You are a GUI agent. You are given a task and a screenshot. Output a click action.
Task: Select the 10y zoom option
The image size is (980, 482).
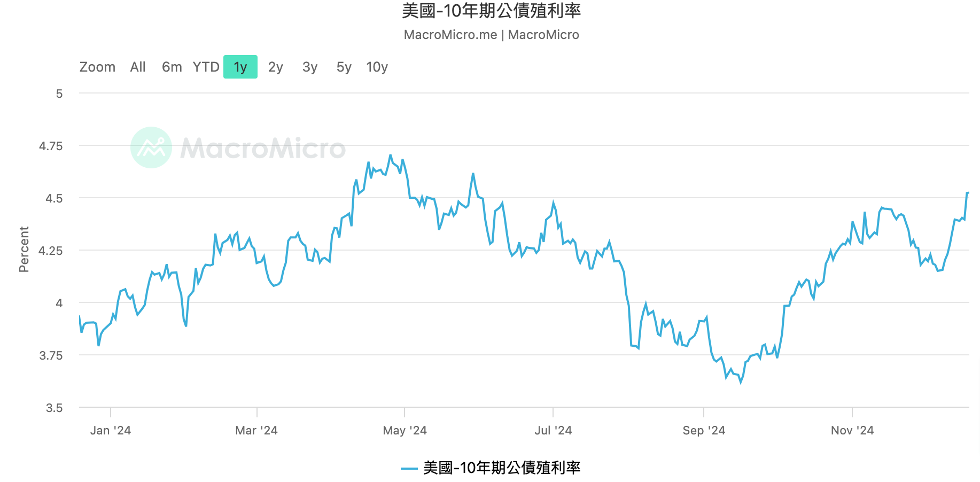coord(376,67)
